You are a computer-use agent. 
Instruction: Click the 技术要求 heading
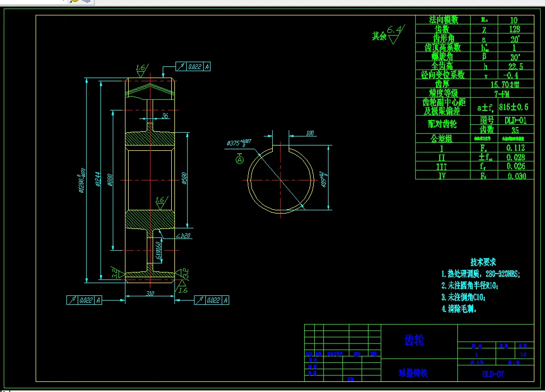[x=483, y=262]
